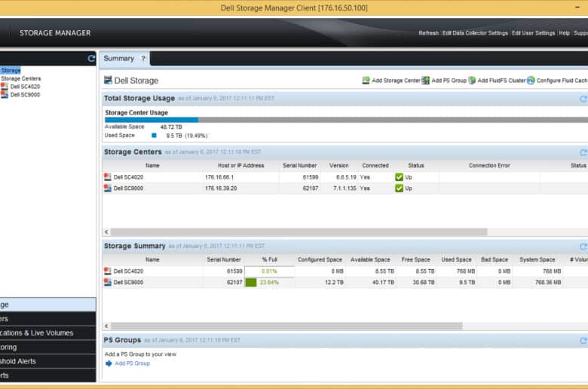Refresh the Storage Centers panel
Image resolution: width=588 pixels, height=389 pixels.
(x=583, y=152)
